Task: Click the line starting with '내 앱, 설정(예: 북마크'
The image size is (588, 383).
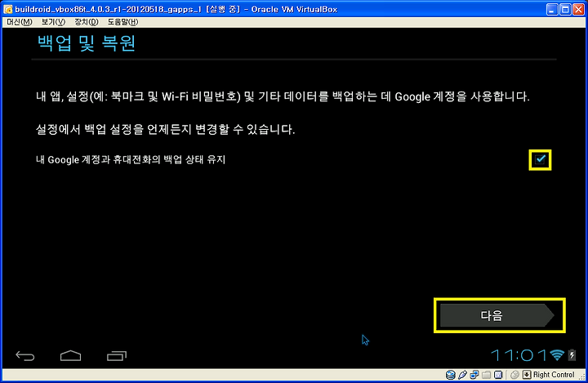Action: pos(283,96)
